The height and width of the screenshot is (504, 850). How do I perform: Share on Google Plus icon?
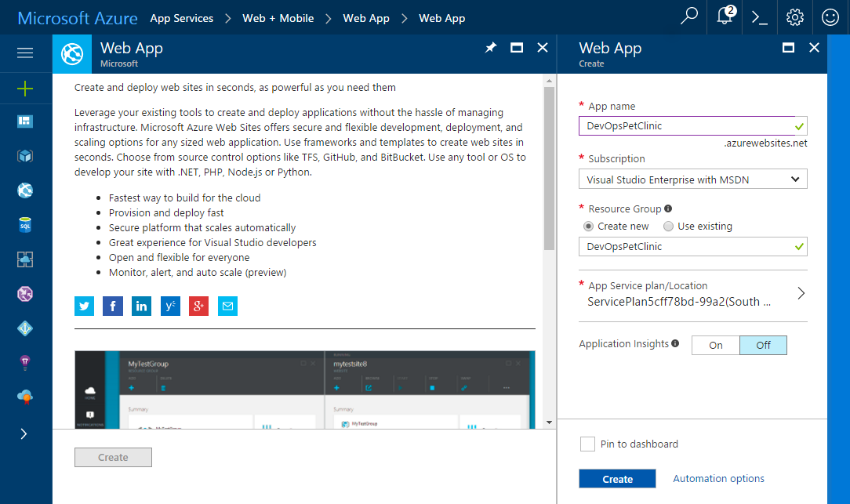pos(199,306)
